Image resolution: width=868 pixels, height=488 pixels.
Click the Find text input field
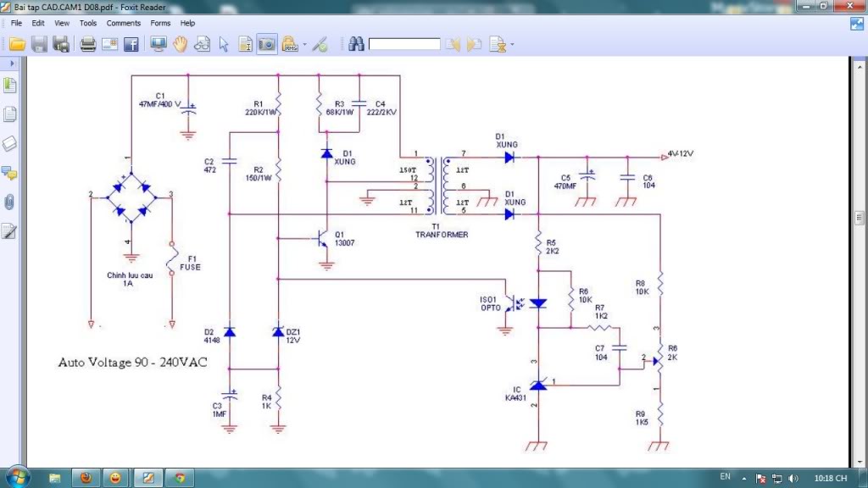tap(404, 44)
